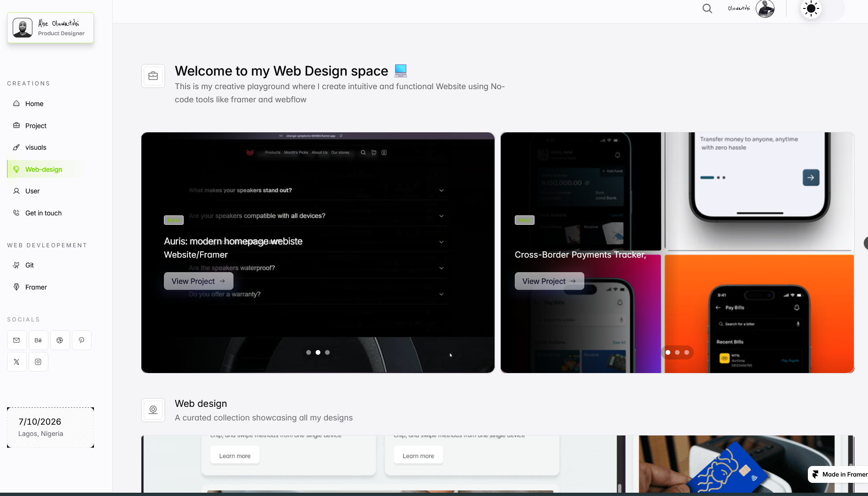
Task: Click the person icon beside User
Action: coord(16,191)
